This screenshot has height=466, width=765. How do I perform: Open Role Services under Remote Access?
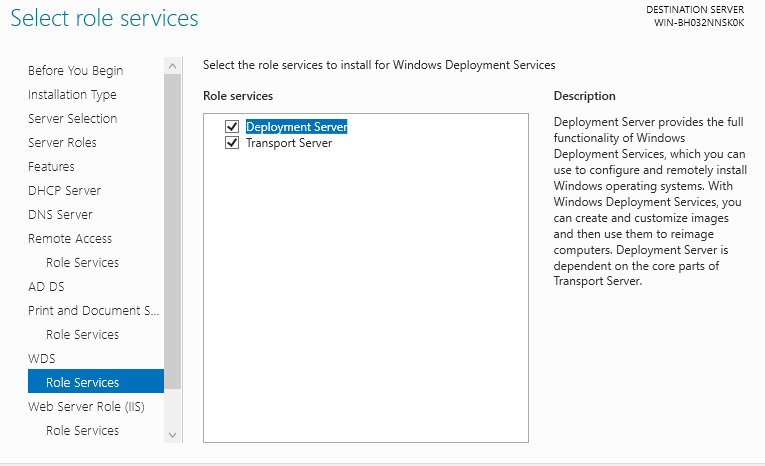point(82,263)
